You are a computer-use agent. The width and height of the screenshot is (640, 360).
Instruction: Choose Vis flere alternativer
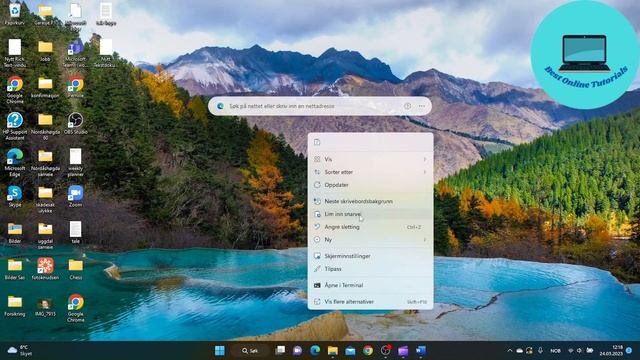370,302
